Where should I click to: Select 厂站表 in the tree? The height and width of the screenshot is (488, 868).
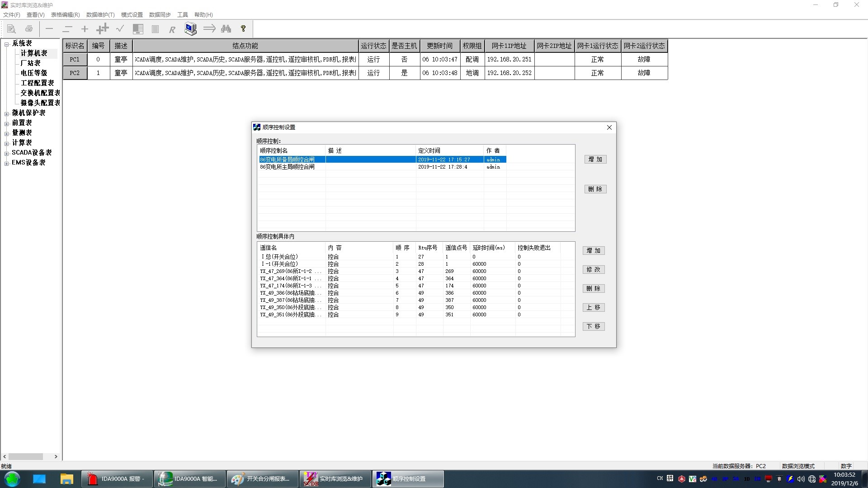30,63
